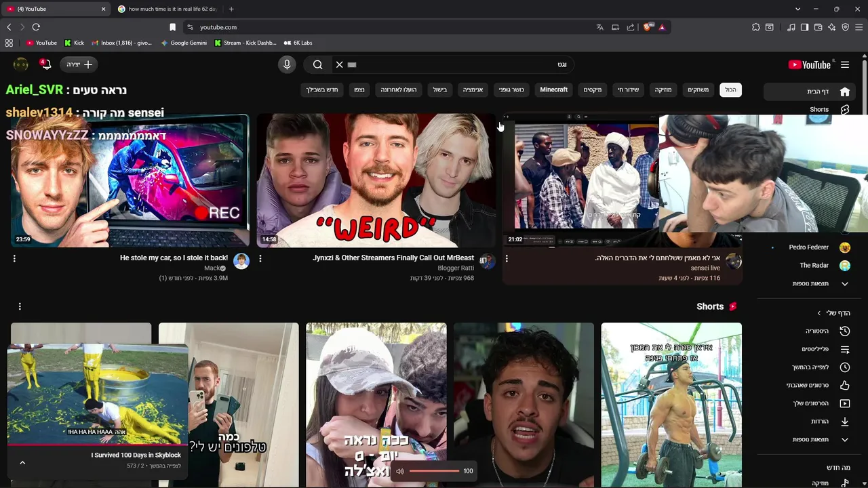
Task: Select the הועלו לאחרונה filter chip
Action: coord(399,89)
